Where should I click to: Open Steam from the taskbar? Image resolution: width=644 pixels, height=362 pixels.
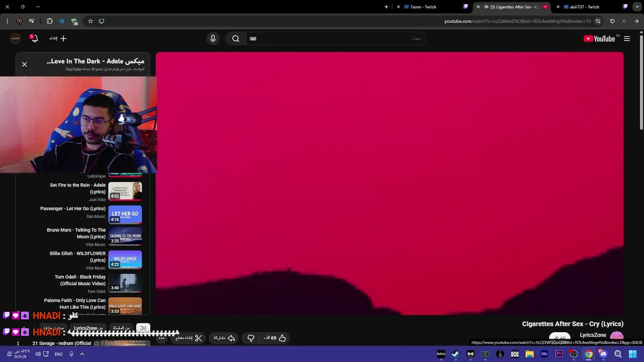tap(455, 354)
